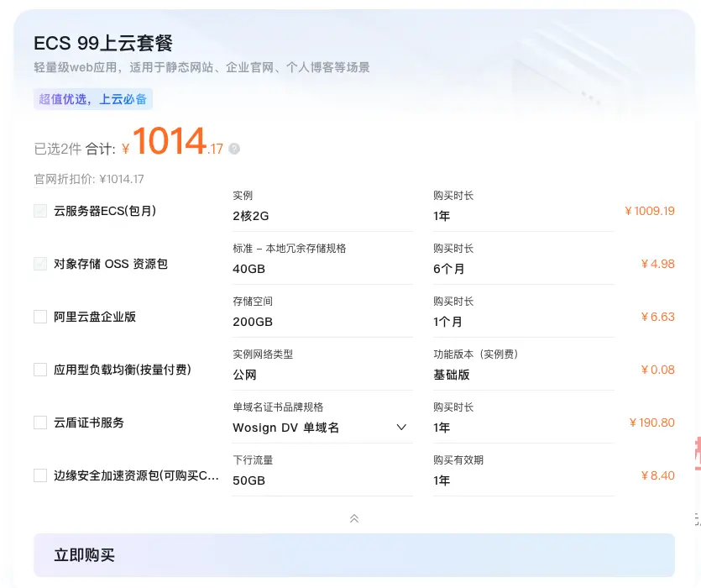
Task: Click the 应用型负载均衡(按量付费) label
Action: pos(123,370)
